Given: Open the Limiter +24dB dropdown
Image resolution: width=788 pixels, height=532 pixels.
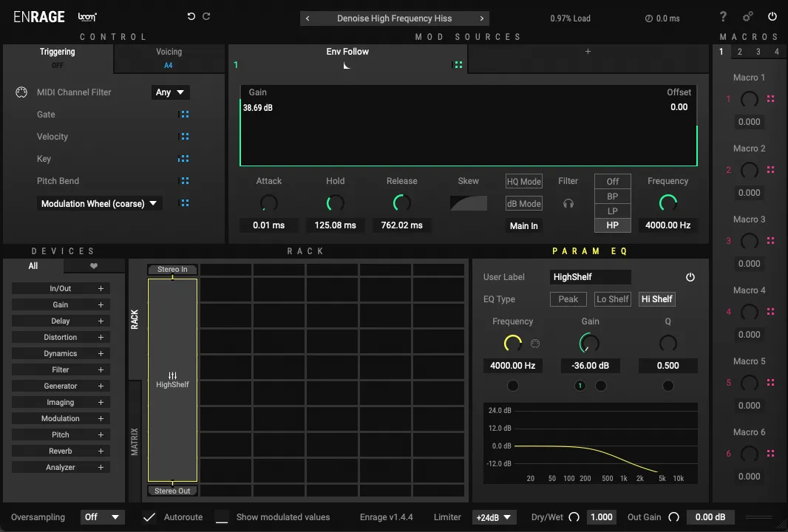Looking at the screenshot, I should click(x=495, y=517).
